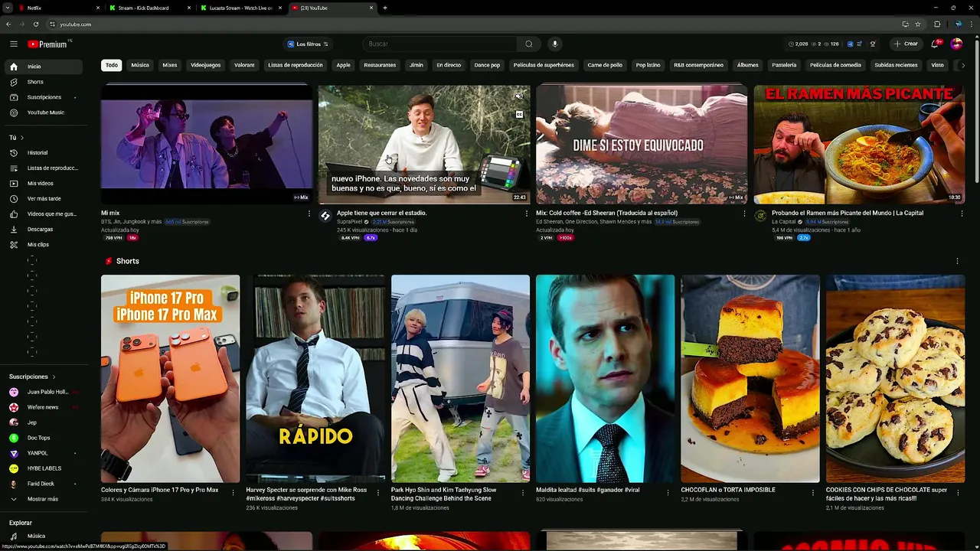The height and width of the screenshot is (551, 980).
Task: Open YouTube Music in sidebar
Action: [42, 112]
